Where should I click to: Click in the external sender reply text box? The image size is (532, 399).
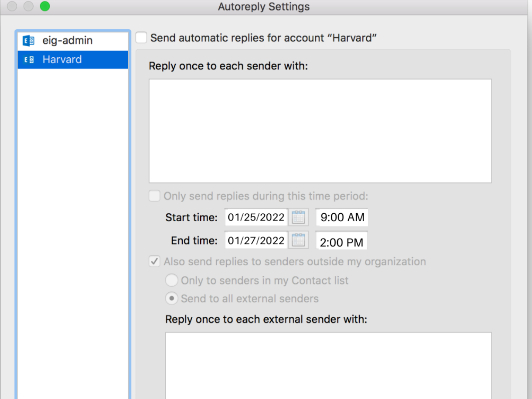pos(328,366)
